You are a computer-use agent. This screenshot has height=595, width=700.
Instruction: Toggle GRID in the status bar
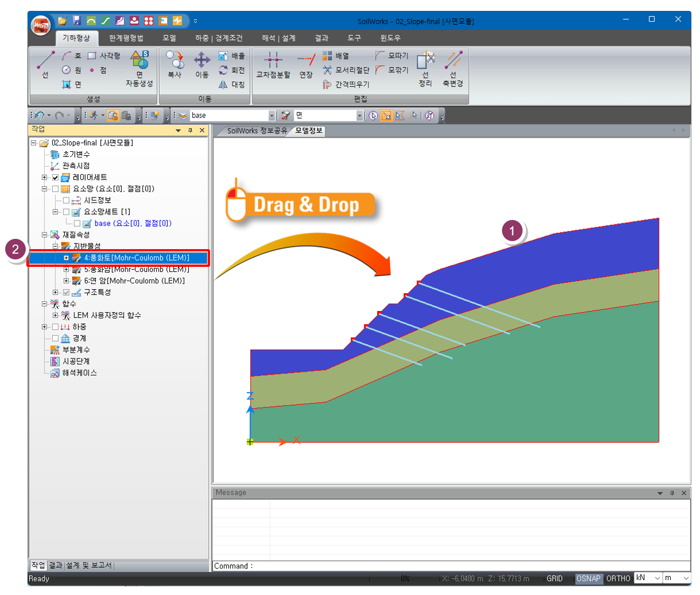[x=555, y=578]
